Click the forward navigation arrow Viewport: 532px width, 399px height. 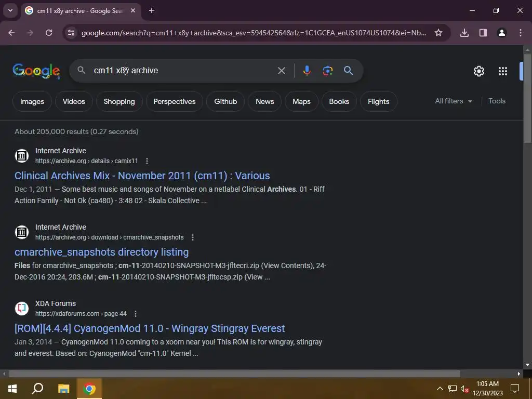point(30,33)
